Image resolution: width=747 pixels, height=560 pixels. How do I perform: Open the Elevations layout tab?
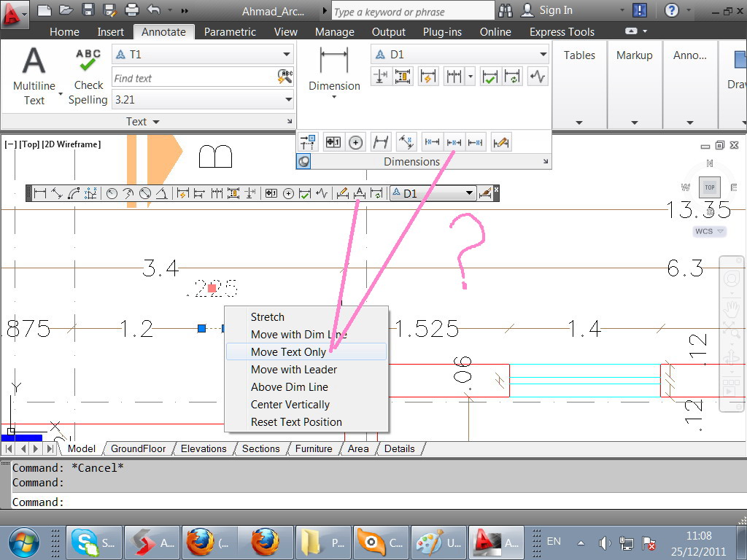coord(204,448)
